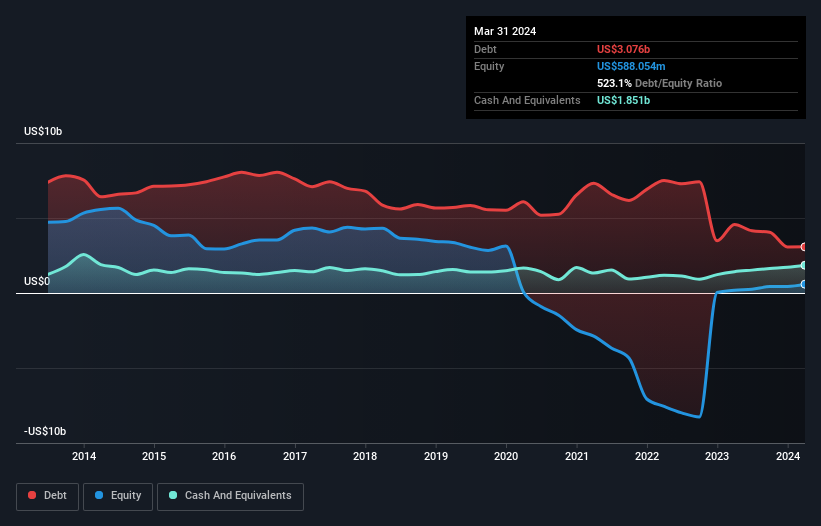821x526 pixels.
Task: Toggle the Debt legend button
Action: [x=48, y=496]
